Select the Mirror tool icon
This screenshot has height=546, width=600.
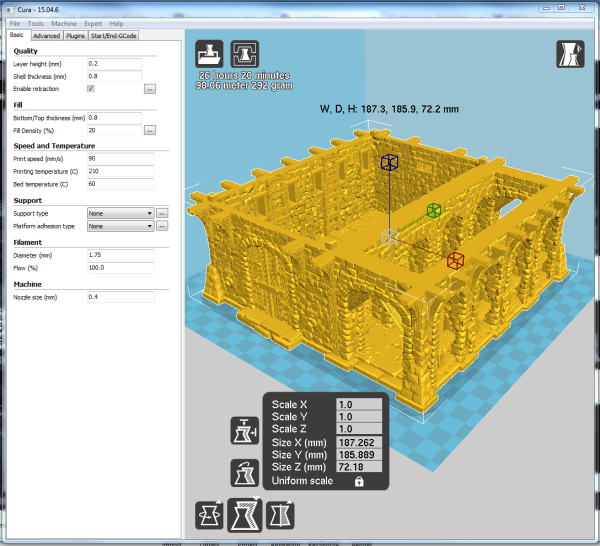pos(280,515)
